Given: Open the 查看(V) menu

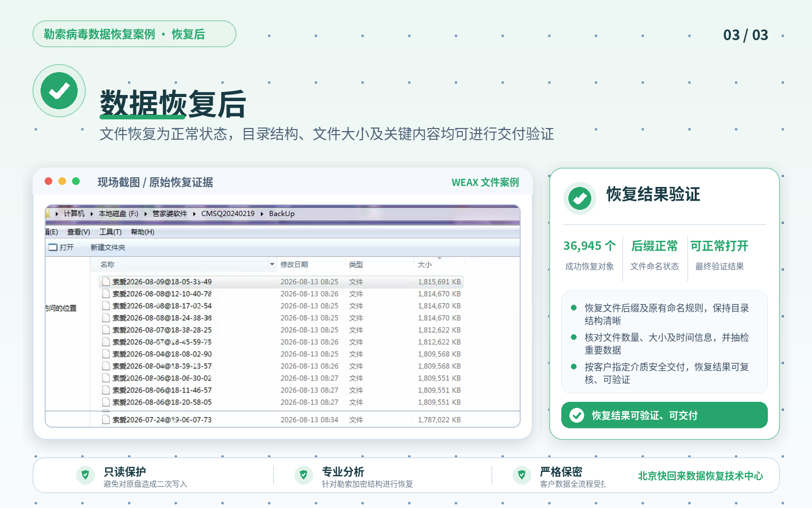Looking at the screenshot, I should [79, 232].
